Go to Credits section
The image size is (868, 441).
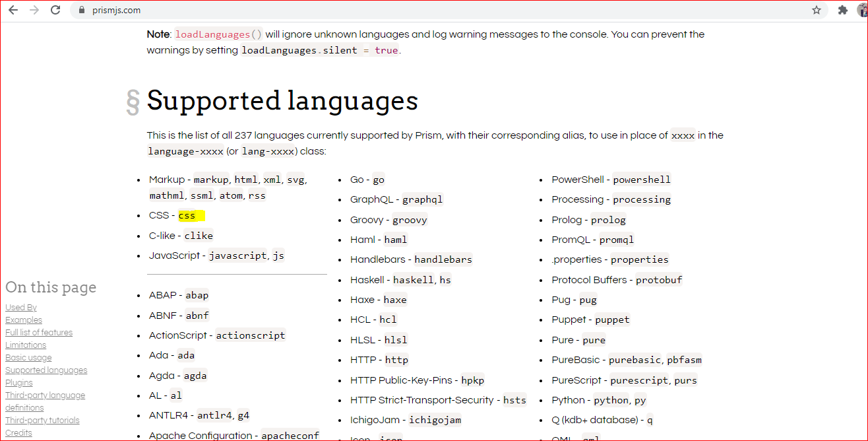click(18, 433)
